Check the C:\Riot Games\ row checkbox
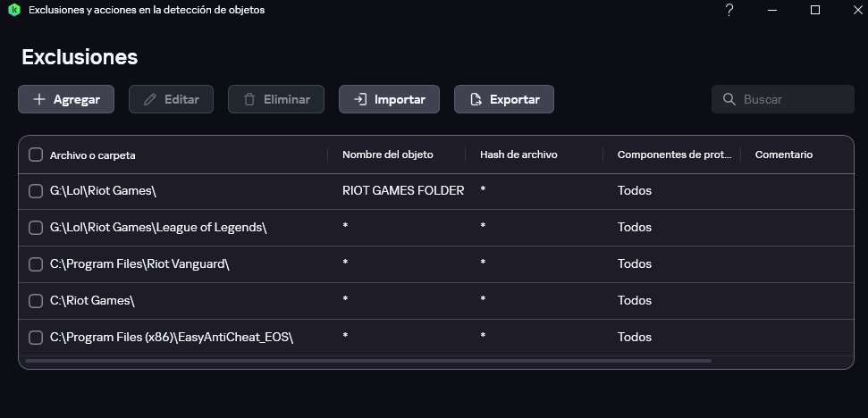This screenshot has width=868, height=418. pyautogui.click(x=36, y=301)
